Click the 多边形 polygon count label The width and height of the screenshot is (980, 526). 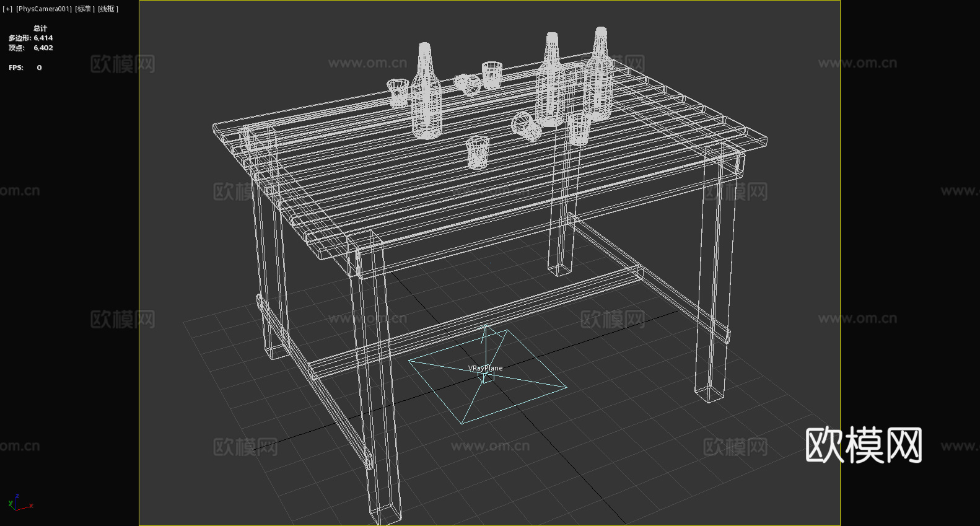[x=20, y=38]
